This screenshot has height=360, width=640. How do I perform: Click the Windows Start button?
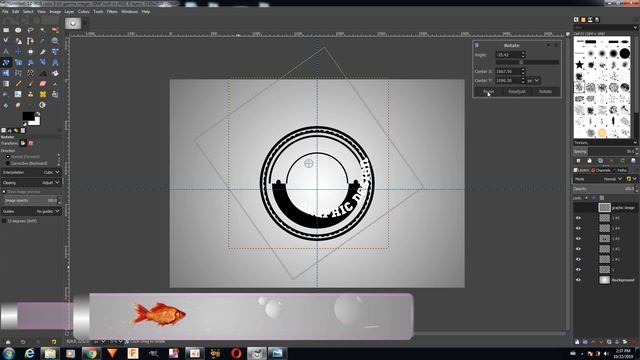coord(9,353)
